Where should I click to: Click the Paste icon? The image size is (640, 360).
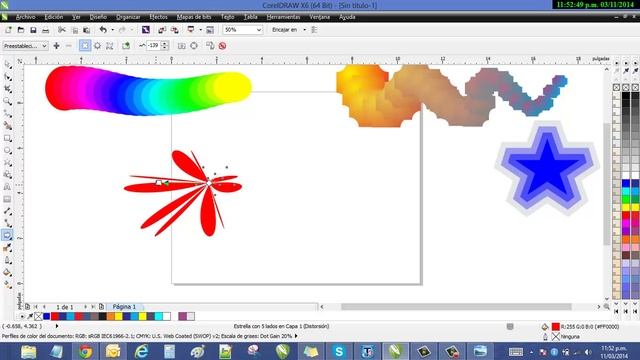click(87, 30)
